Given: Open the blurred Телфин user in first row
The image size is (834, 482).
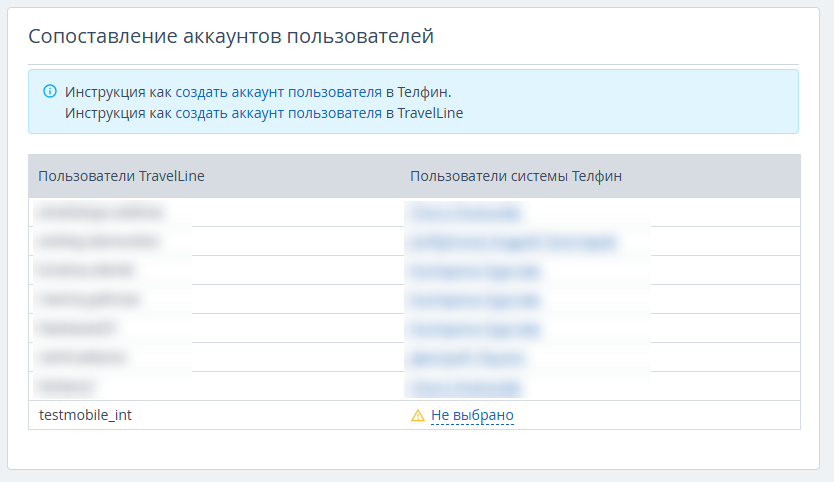Looking at the screenshot, I should (x=463, y=212).
